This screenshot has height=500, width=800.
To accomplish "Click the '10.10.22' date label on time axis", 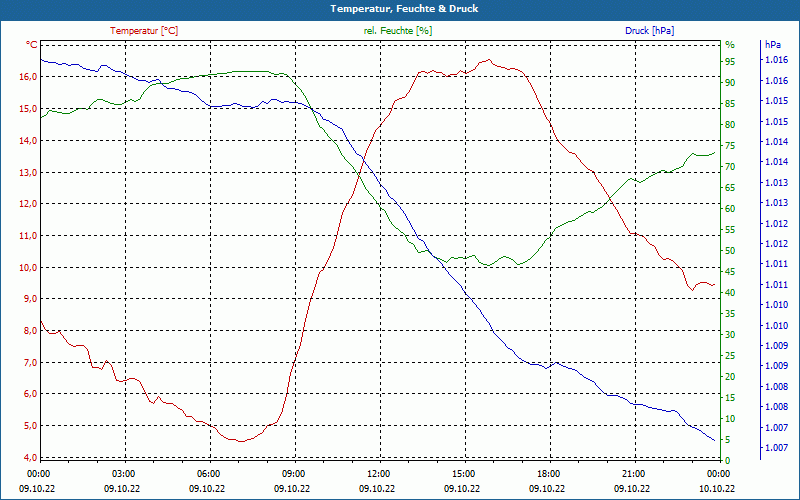I will 717,488.
